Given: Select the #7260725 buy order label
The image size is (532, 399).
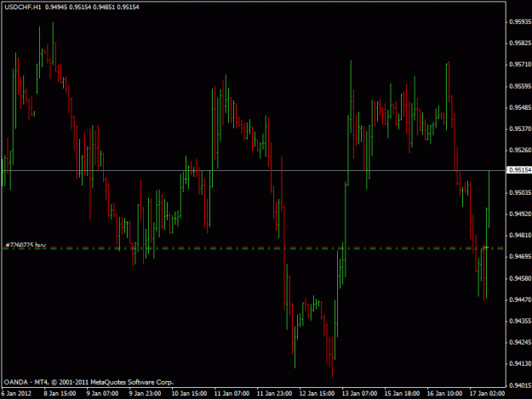Looking at the screenshot, I should (x=26, y=245).
